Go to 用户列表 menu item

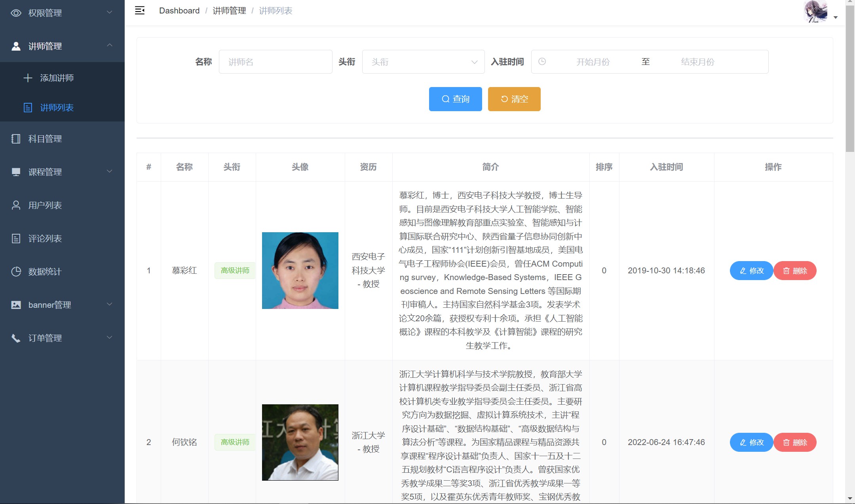tap(45, 205)
